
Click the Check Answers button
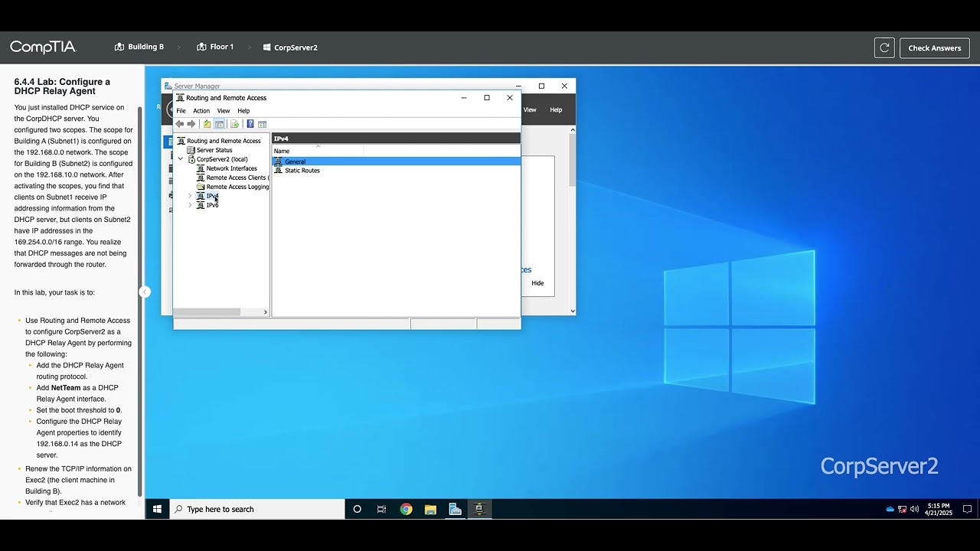pyautogui.click(x=934, y=48)
